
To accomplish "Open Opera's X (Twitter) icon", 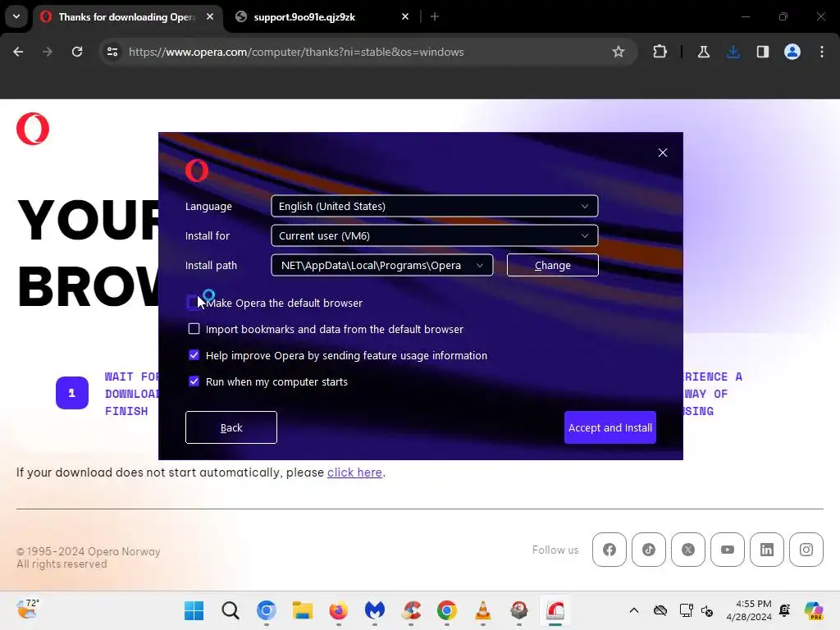I will point(688,550).
